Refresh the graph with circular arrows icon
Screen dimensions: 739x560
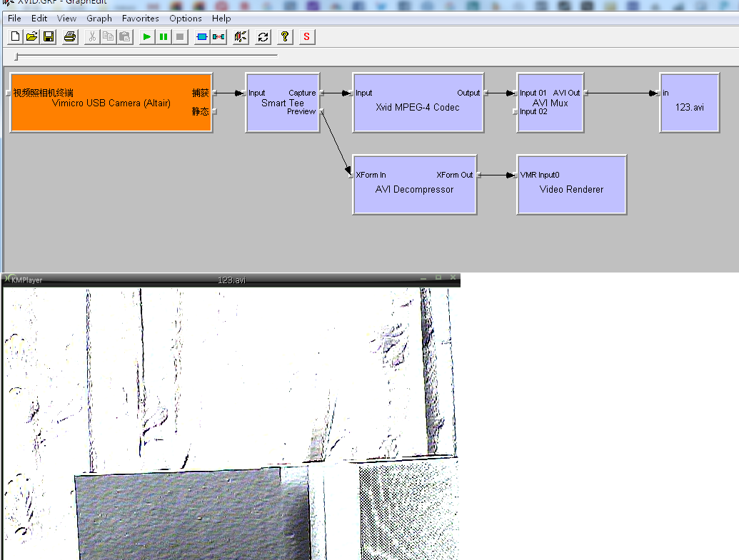[x=263, y=36]
